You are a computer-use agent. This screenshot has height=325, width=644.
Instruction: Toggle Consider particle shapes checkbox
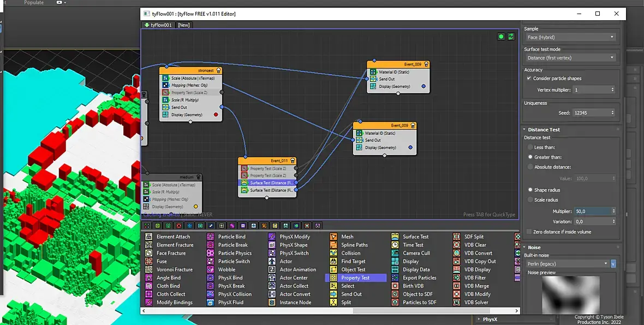click(x=529, y=79)
